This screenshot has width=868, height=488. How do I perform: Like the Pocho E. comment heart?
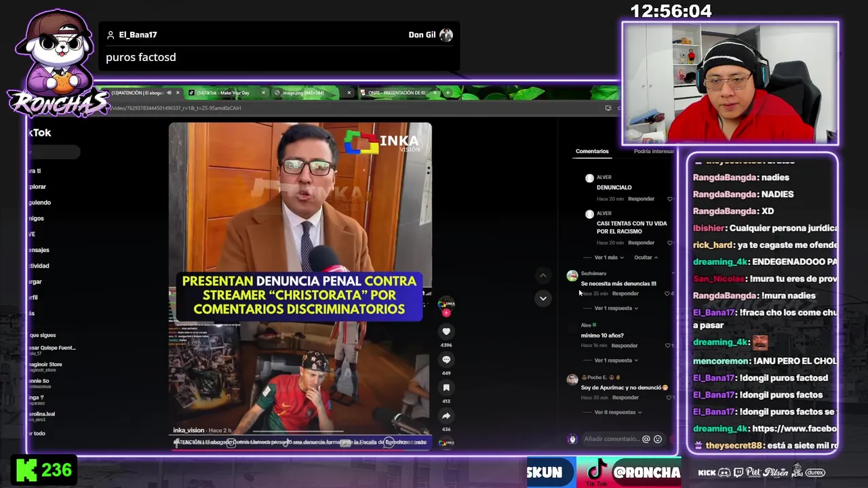pos(668,397)
